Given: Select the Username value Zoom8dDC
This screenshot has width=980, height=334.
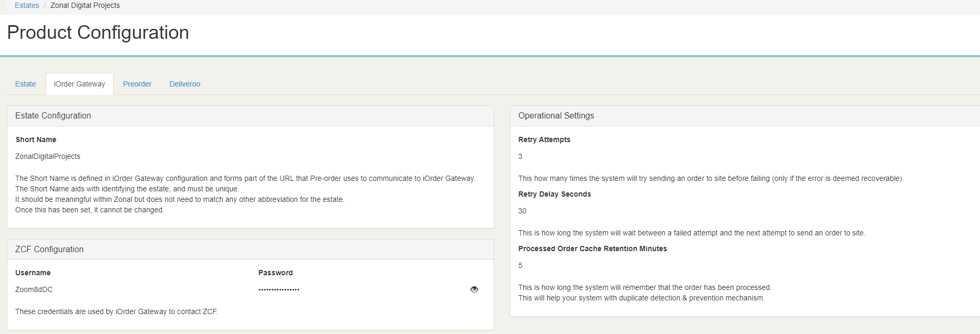Looking at the screenshot, I should click(x=34, y=289).
